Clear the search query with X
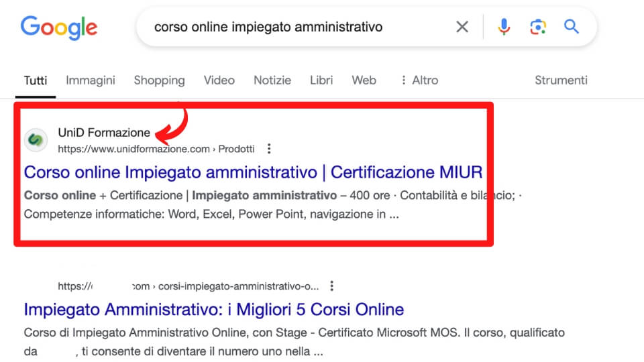Image resolution: width=644 pixels, height=362 pixels. (x=462, y=27)
